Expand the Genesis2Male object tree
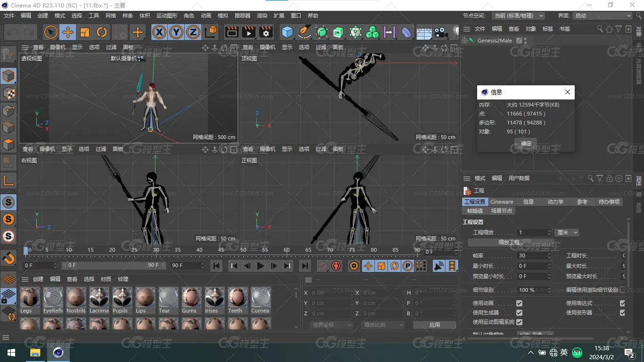The height and width of the screenshot is (362, 644). pos(465,41)
